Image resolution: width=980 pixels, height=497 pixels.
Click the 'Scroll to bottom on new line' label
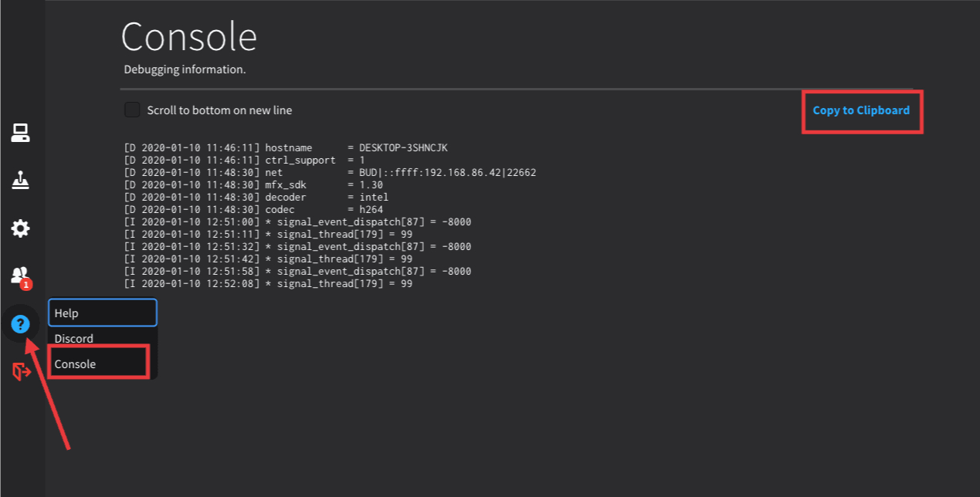point(219,110)
